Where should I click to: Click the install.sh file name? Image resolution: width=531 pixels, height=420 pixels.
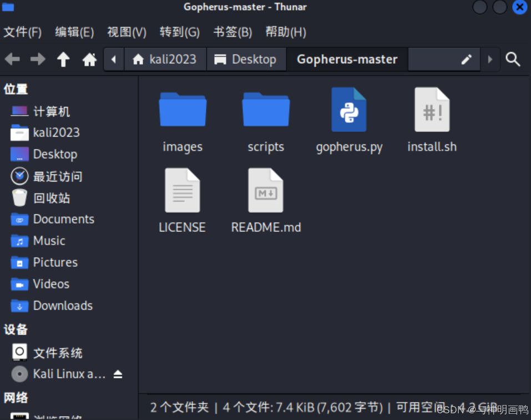coord(432,146)
